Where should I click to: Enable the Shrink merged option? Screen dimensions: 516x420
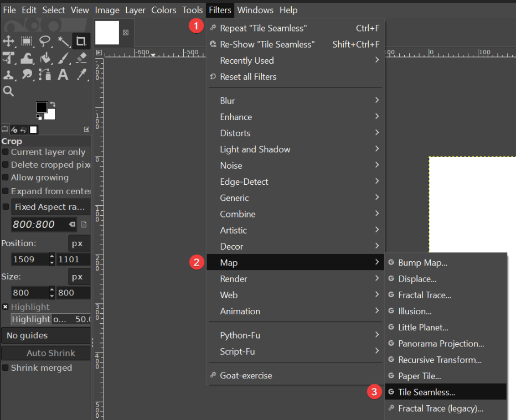[x=6, y=368]
